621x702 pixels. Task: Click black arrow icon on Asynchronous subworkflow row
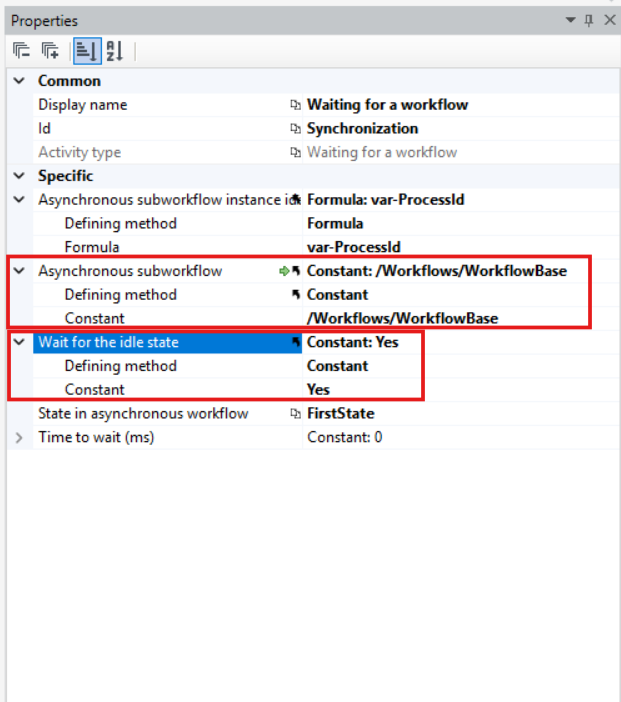point(296,271)
